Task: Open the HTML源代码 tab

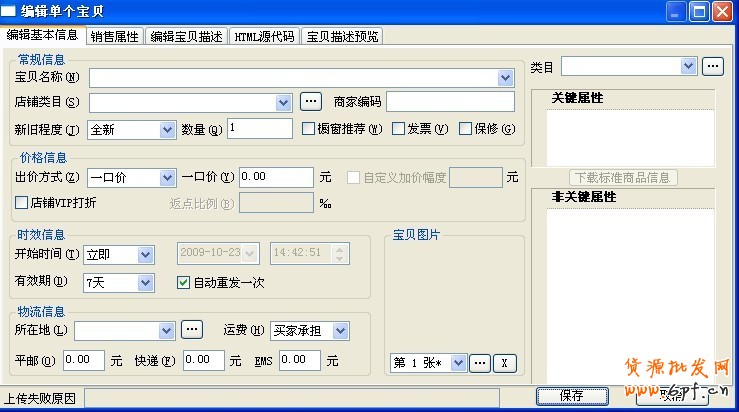Action: [264, 36]
